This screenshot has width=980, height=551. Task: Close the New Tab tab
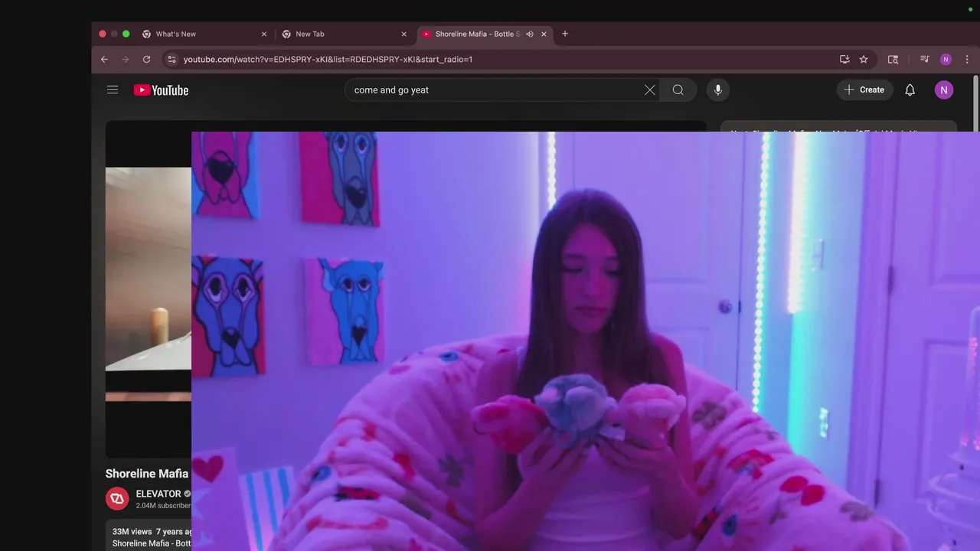[404, 34]
